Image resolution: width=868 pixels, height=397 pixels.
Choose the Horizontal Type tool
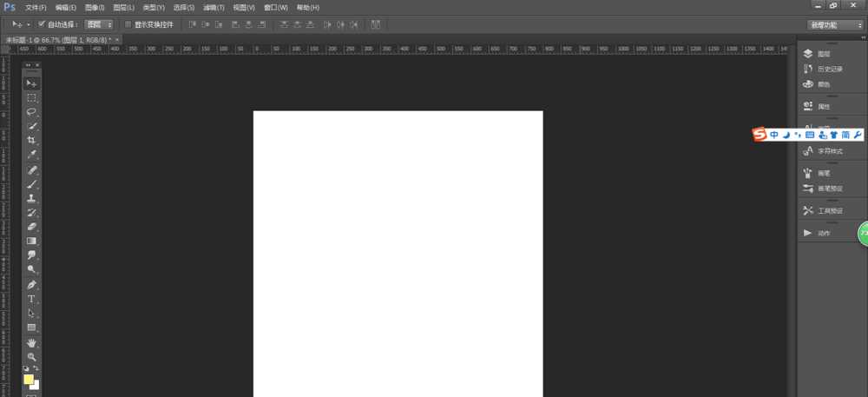(x=31, y=299)
